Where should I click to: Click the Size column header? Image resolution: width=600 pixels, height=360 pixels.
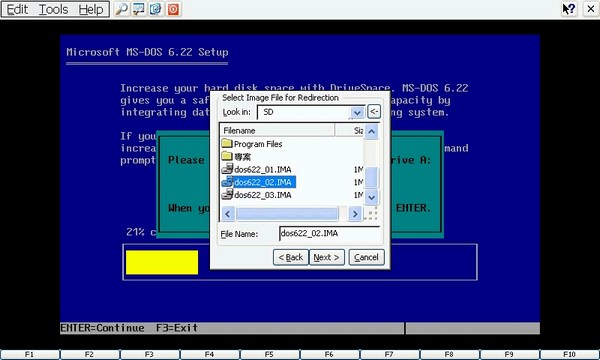tap(349, 130)
